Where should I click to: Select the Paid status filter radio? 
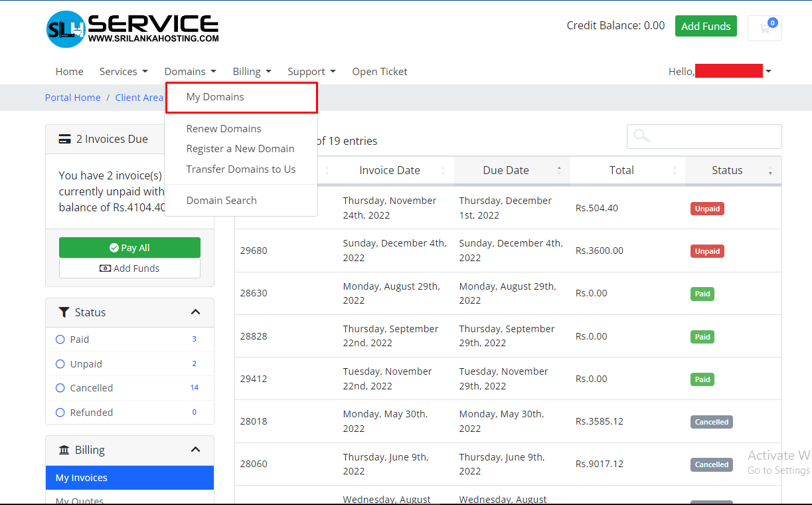tap(60, 340)
